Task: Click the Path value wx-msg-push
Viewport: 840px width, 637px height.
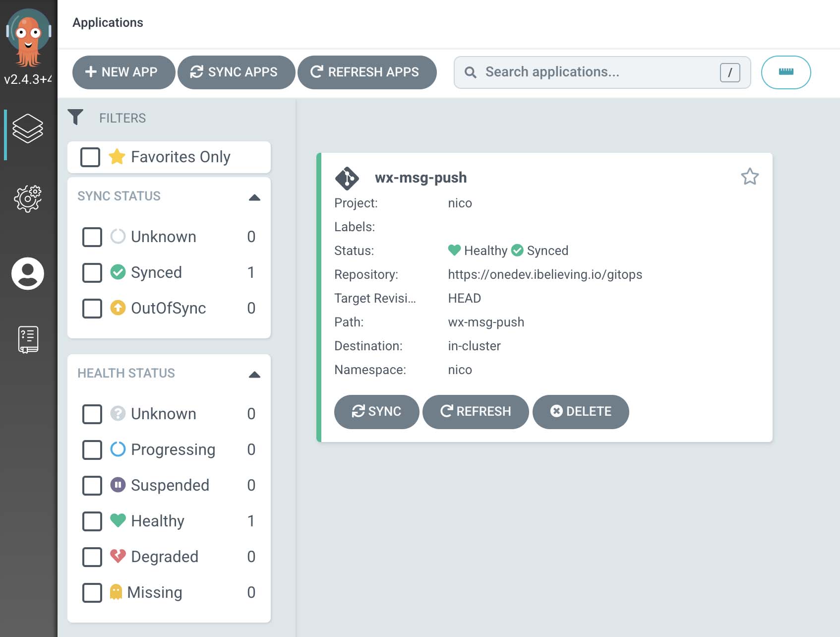Action: (486, 322)
